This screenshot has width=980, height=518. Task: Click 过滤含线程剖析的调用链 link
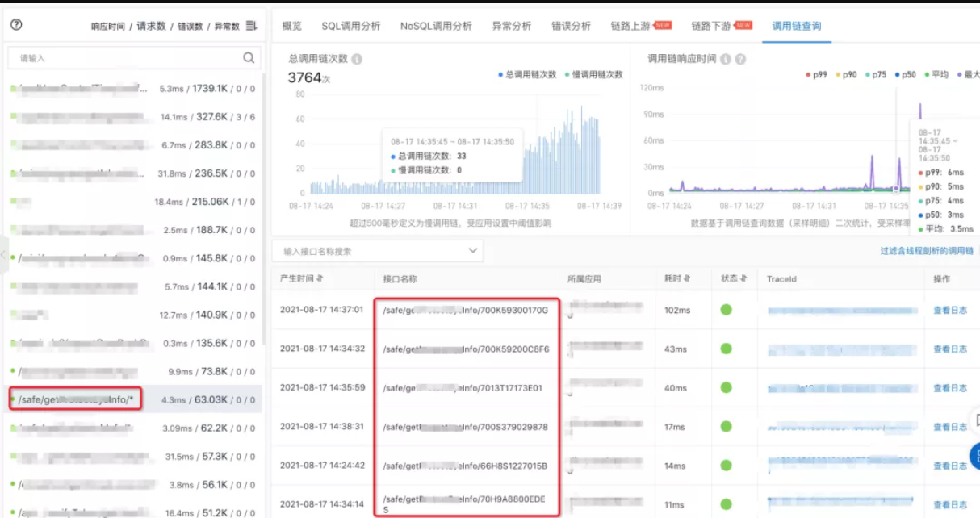[927, 251]
